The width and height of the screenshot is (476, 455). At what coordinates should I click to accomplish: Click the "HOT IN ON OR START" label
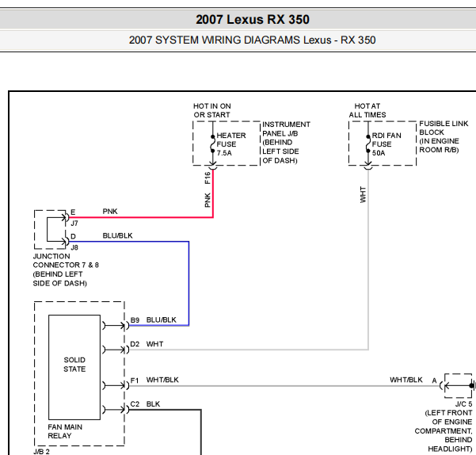click(x=212, y=110)
